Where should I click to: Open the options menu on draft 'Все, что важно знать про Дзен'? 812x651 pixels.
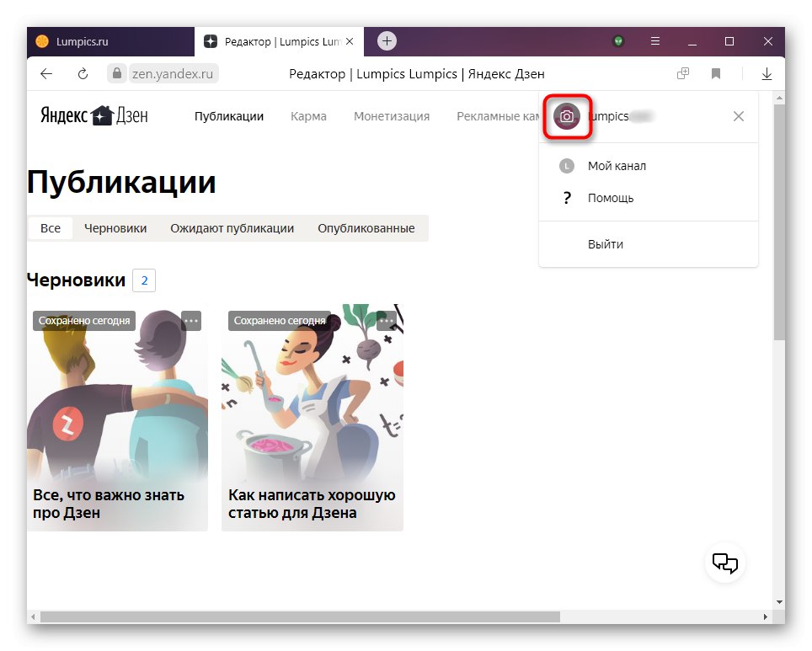[190, 320]
